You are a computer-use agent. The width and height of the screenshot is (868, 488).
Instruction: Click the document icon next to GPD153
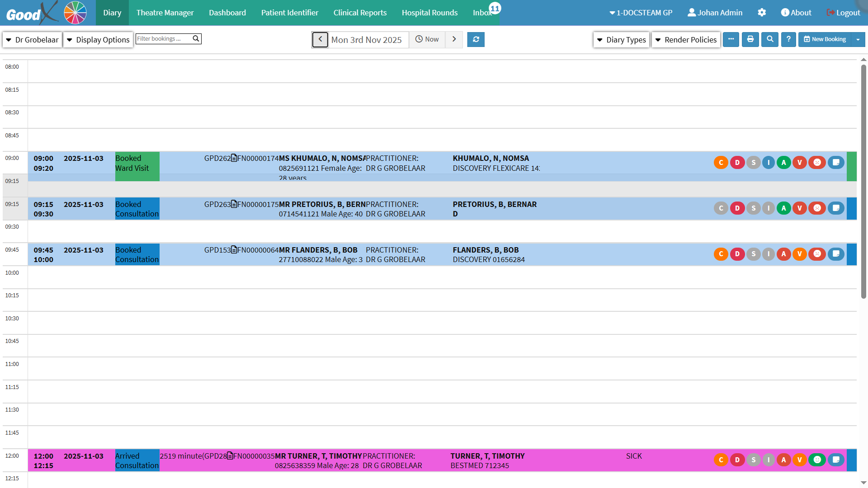(234, 250)
